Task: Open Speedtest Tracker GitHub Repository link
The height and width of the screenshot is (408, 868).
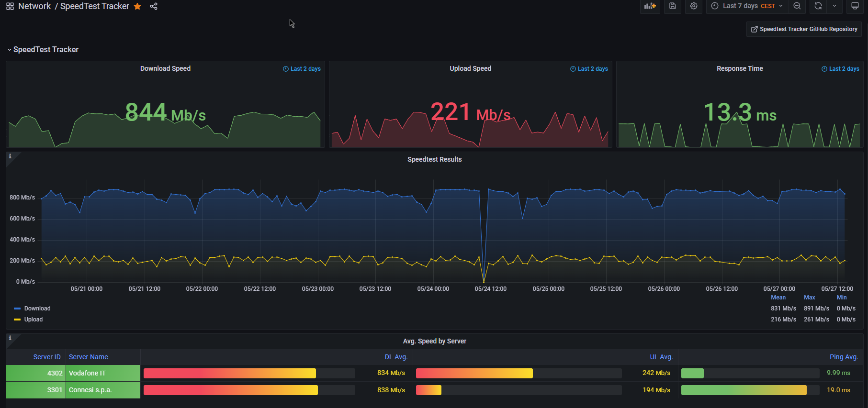Action: coord(804,29)
